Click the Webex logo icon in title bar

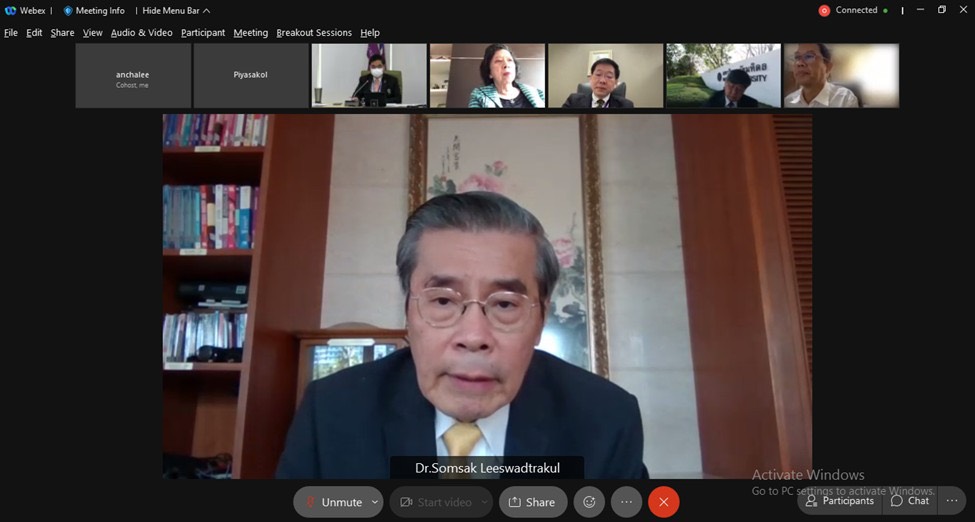pos(10,11)
